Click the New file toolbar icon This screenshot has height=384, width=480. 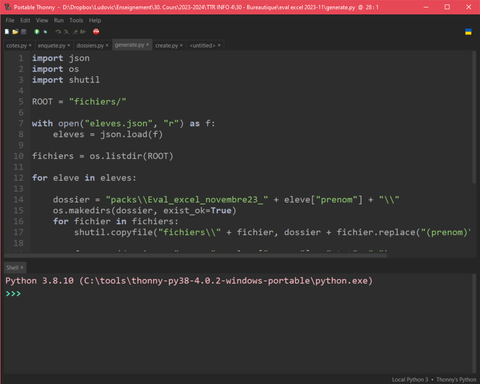coord(7,32)
